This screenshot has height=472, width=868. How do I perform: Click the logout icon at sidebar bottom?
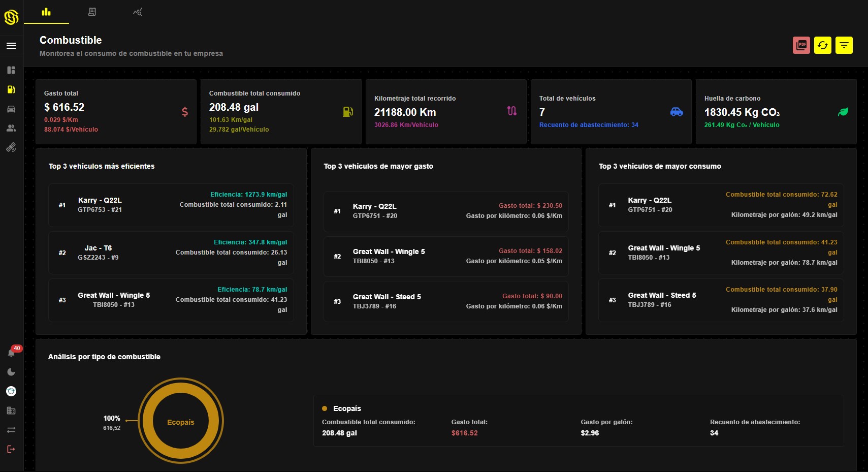pos(11,449)
